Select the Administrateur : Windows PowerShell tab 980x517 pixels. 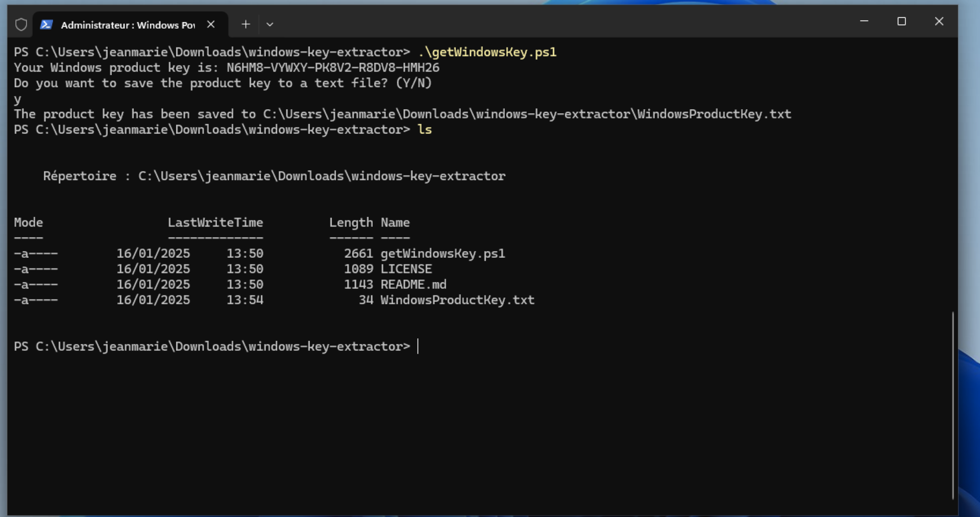(x=130, y=24)
